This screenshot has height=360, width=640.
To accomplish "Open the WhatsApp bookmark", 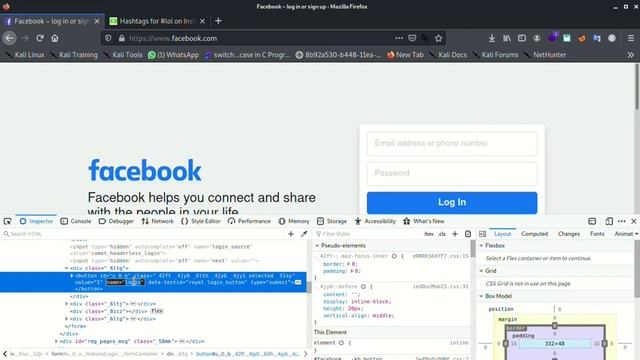I will [173, 55].
